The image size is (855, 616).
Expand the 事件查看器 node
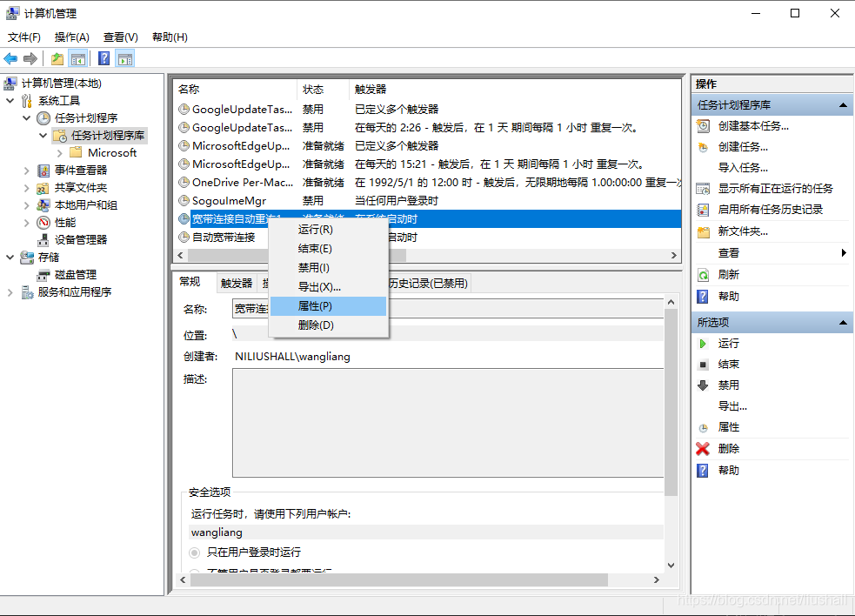(x=26, y=171)
